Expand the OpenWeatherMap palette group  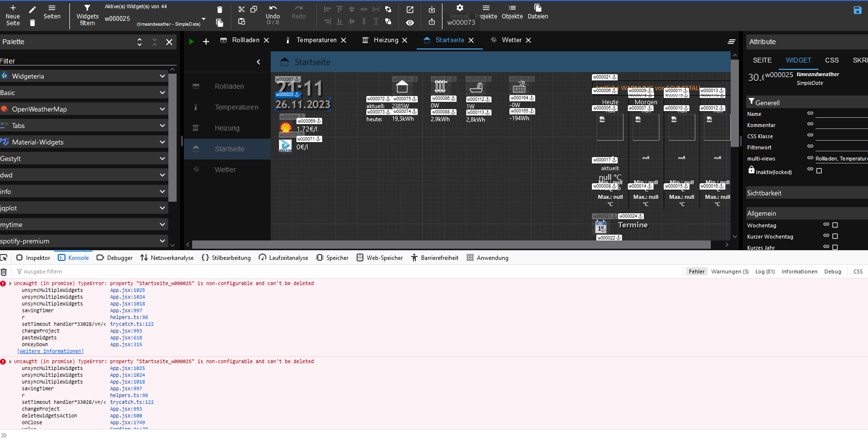pos(84,109)
